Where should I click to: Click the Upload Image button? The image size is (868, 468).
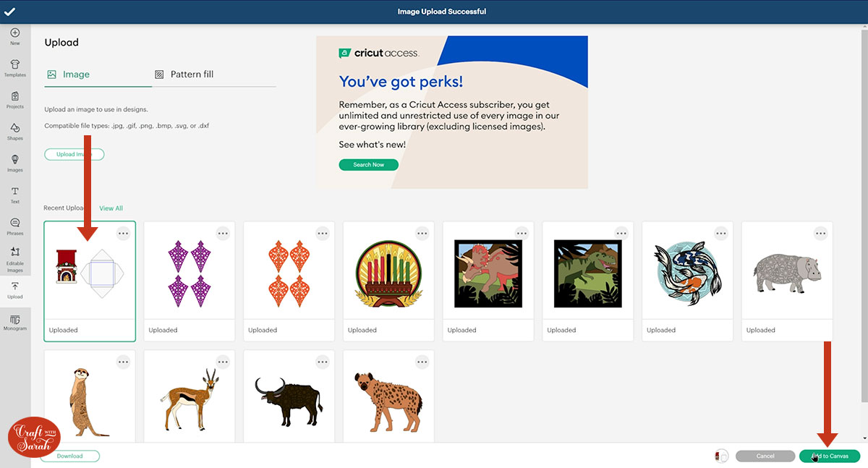coord(75,154)
